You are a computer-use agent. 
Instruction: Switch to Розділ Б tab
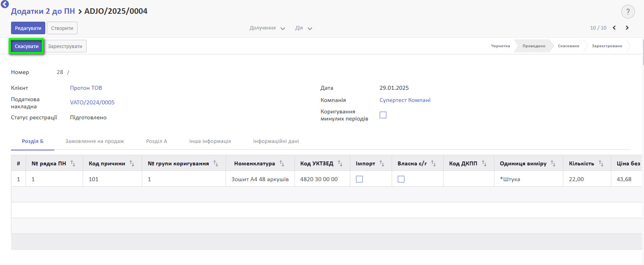(33, 141)
